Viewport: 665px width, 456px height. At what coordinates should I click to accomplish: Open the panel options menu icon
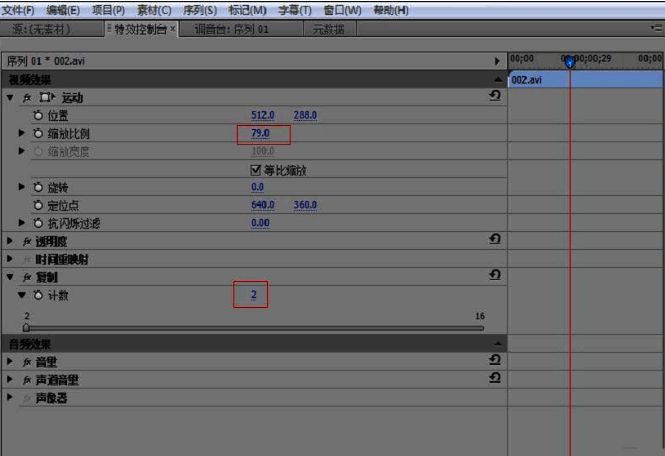coord(656,28)
